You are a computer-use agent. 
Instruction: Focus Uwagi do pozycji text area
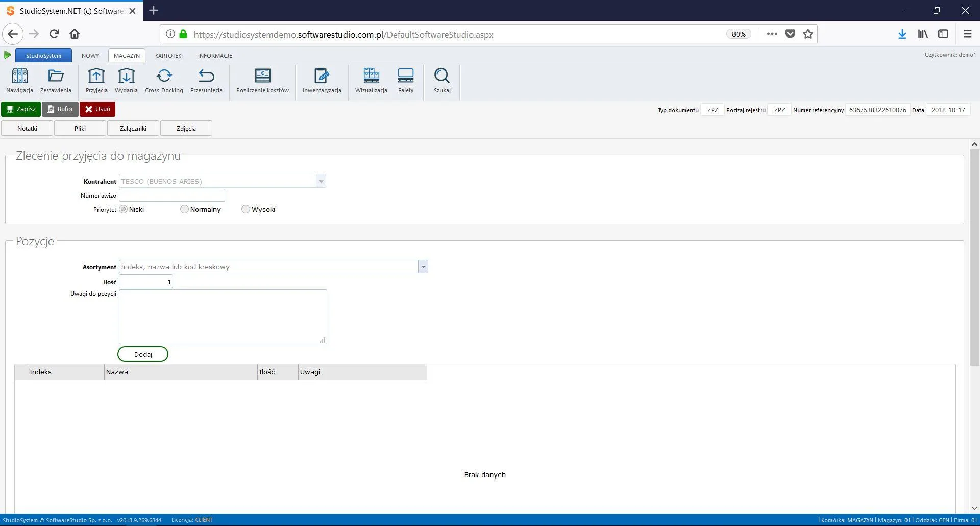click(223, 317)
